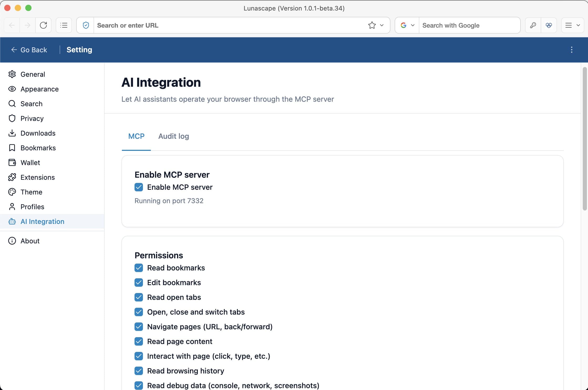Expand the bookmark star dropdown chevron

[x=382, y=25]
